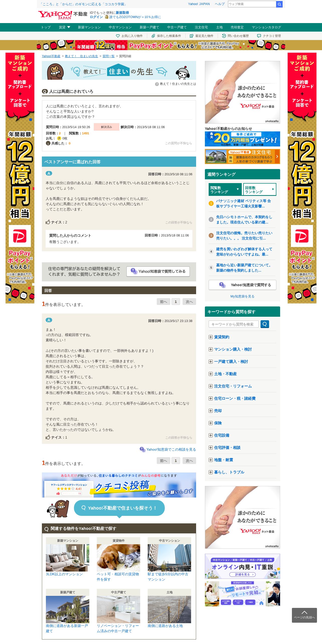Open the ペット可 賃貸物件 dog thumbnail
322x644 pixels.
point(118,558)
